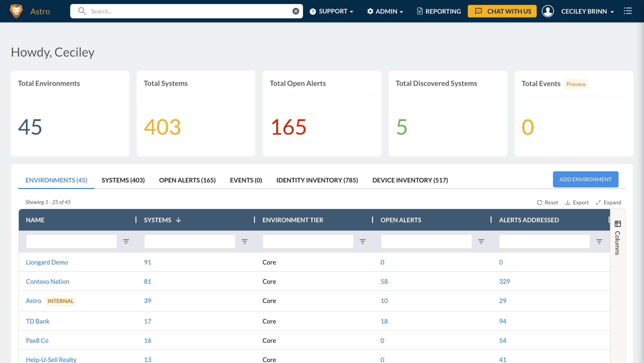
Task: Click the Add Environment button
Action: coord(585,179)
